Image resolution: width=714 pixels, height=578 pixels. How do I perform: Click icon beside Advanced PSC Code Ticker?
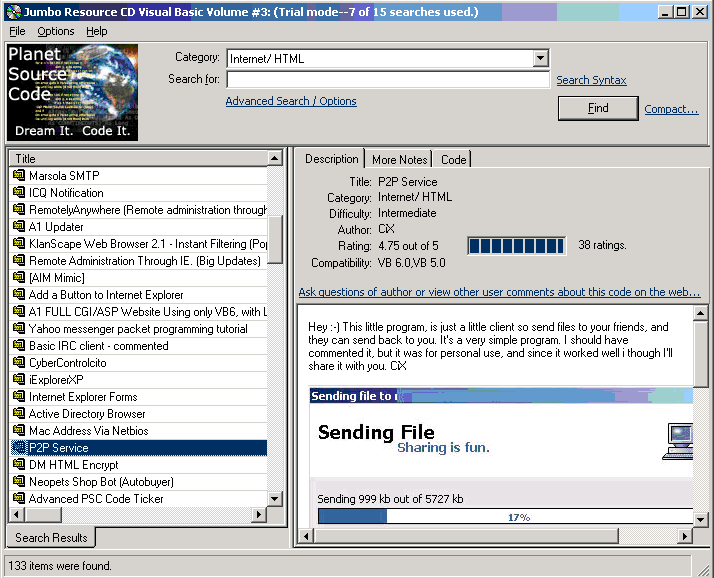coord(19,498)
